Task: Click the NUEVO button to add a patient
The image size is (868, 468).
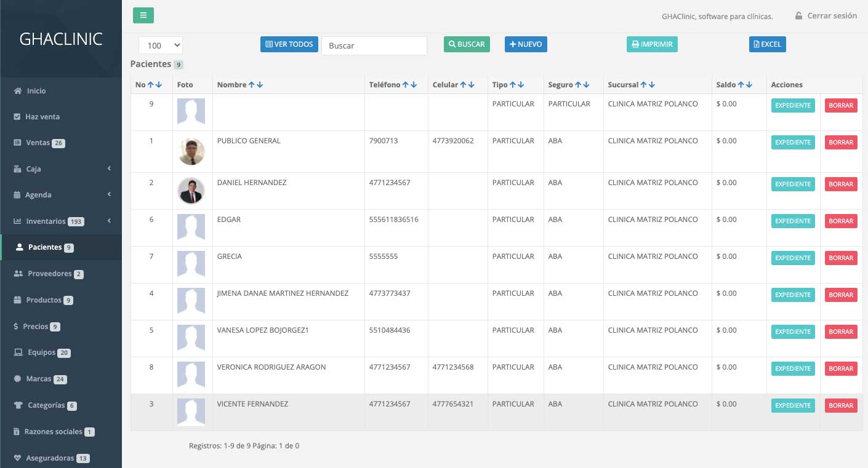Action: (x=526, y=44)
